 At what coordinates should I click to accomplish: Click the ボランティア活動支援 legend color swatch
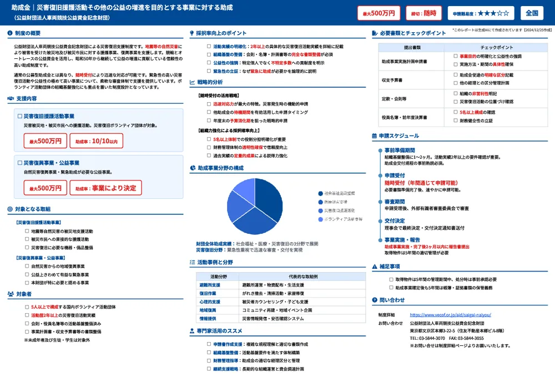pyautogui.click(x=320, y=220)
